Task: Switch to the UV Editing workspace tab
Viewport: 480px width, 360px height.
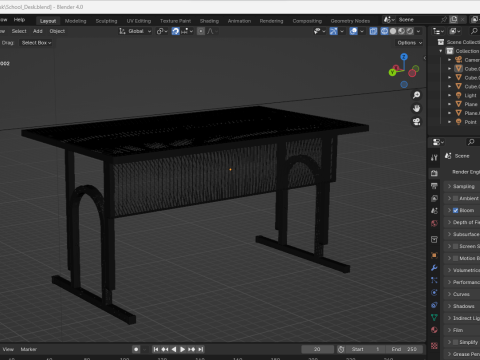Action: tap(139, 21)
